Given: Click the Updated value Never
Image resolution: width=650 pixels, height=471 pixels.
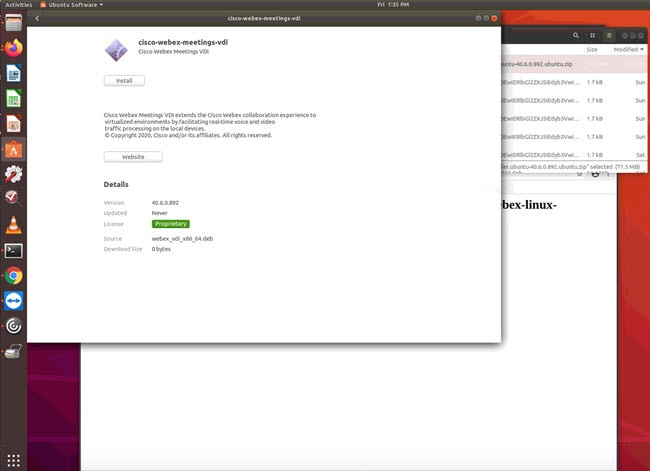Looking at the screenshot, I should (x=160, y=213).
